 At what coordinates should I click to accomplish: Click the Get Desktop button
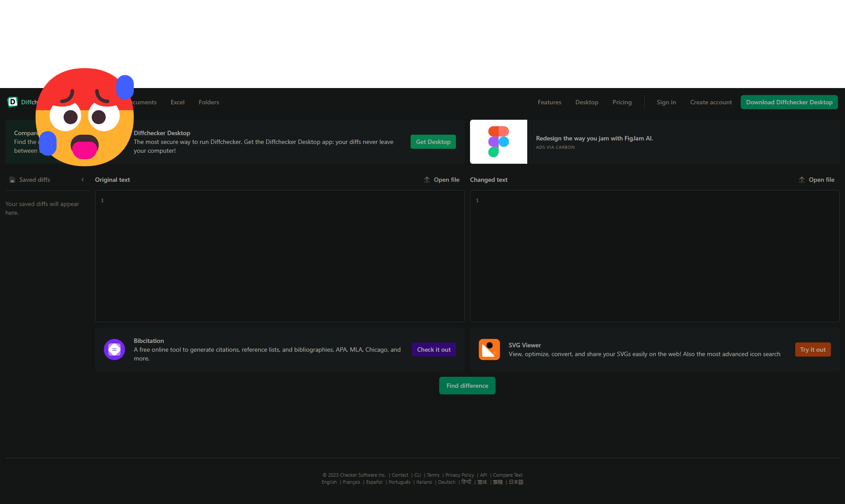433,142
